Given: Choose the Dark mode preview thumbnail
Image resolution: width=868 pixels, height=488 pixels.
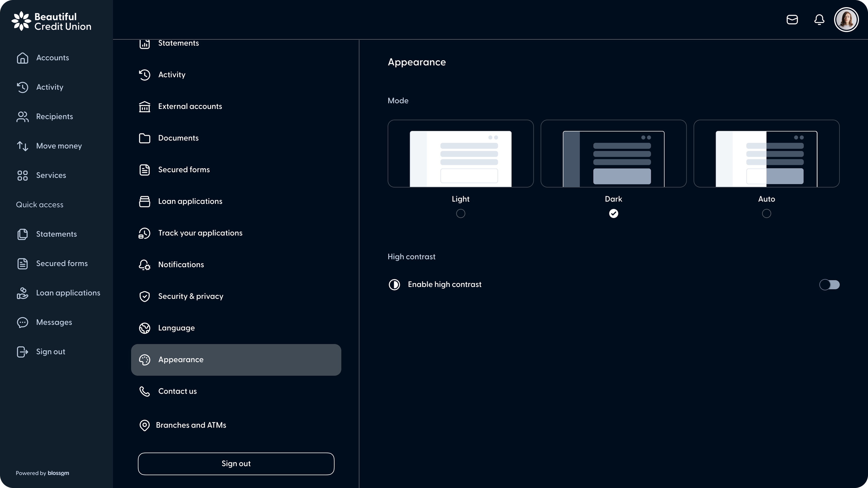Looking at the screenshot, I should [x=613, y=154].
